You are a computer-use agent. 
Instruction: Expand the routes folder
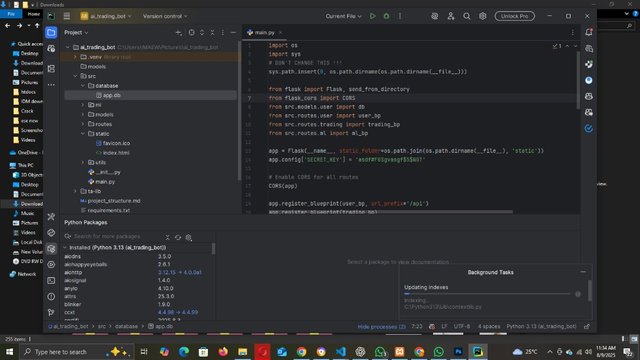pyautogui.click(x=83, y=124)
